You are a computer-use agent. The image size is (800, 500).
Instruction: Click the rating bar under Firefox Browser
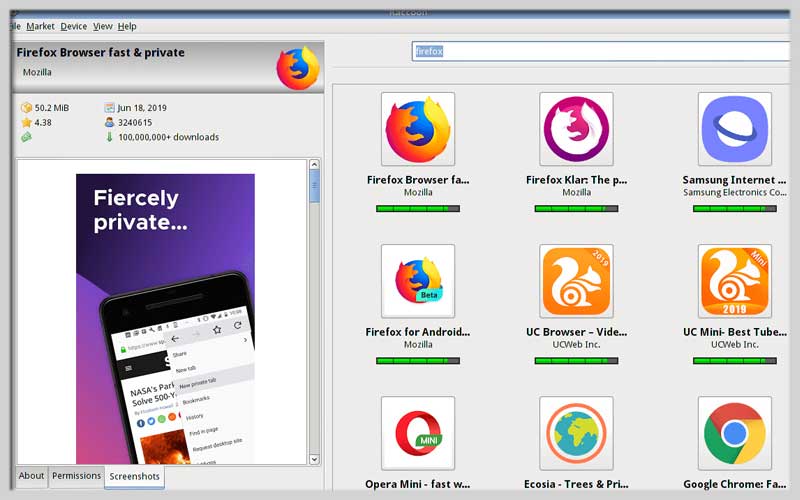click(418, 209)
